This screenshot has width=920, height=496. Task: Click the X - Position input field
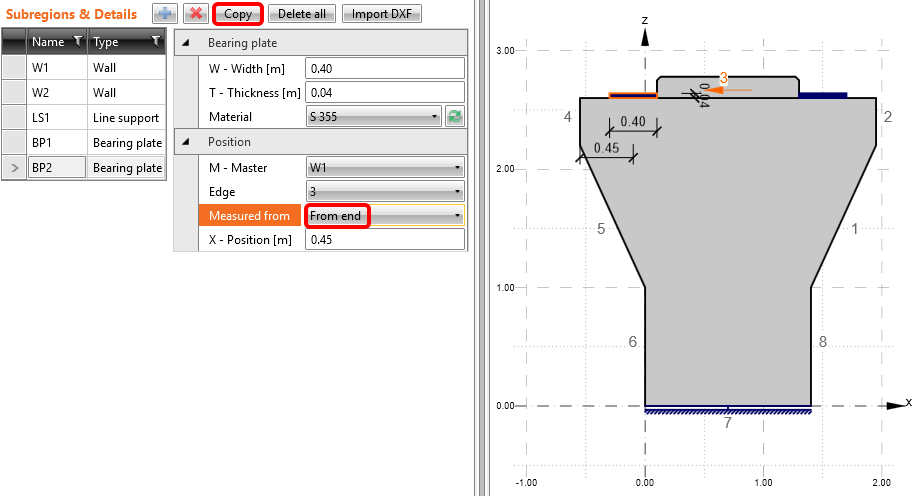click(384, 240)
